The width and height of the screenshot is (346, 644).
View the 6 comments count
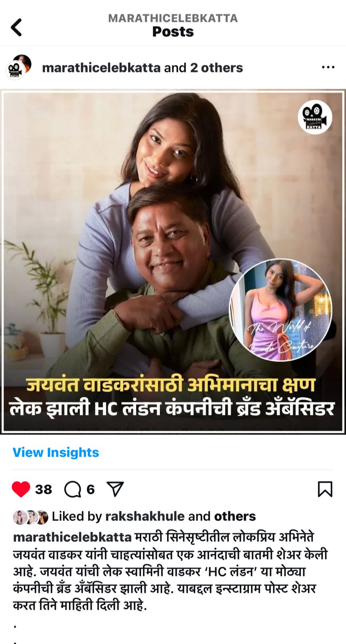[x=91, y=489]
